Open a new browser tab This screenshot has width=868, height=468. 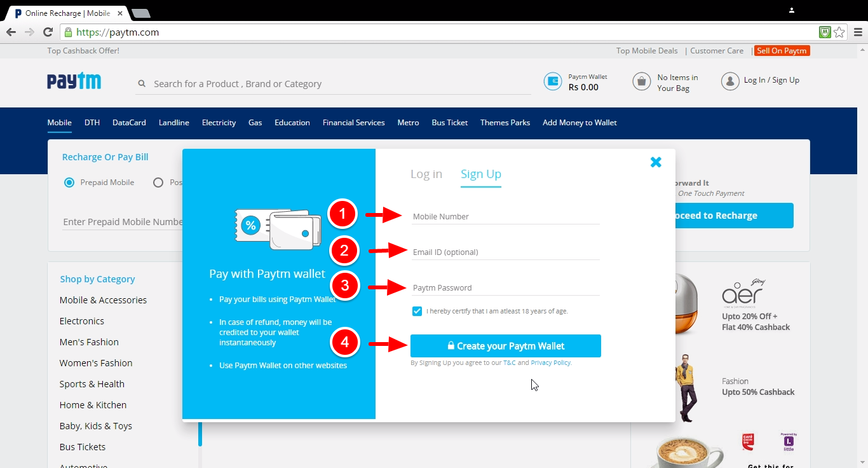coord(140,13)
